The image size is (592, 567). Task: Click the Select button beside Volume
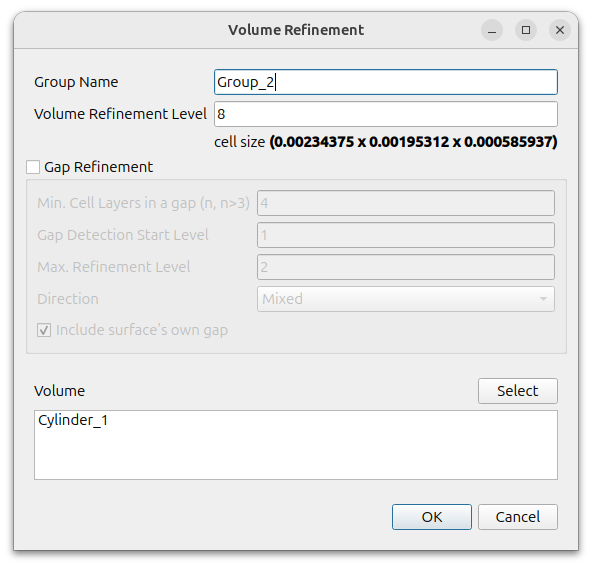518,391
